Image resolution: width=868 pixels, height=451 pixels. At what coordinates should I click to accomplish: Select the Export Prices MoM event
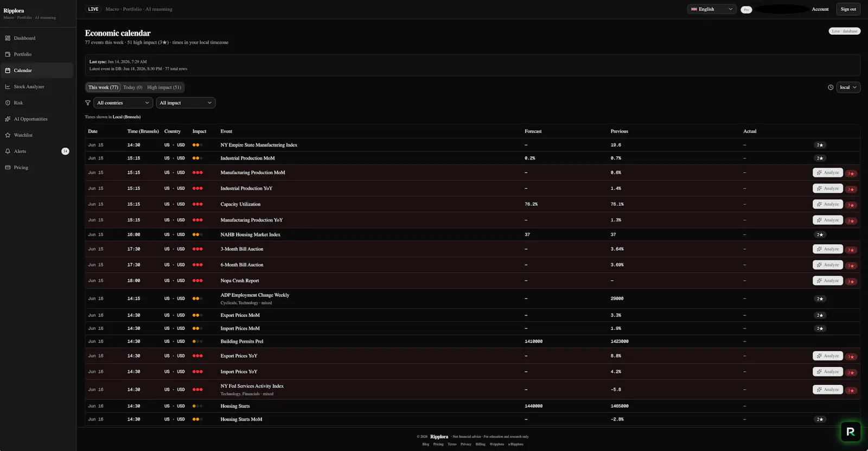click(x=473, y=315)
